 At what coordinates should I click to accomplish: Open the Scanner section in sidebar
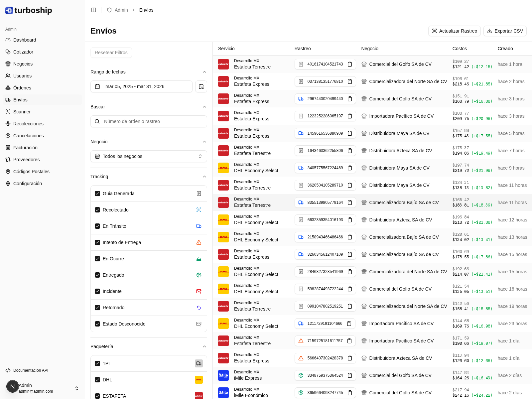tap(22, 112)
